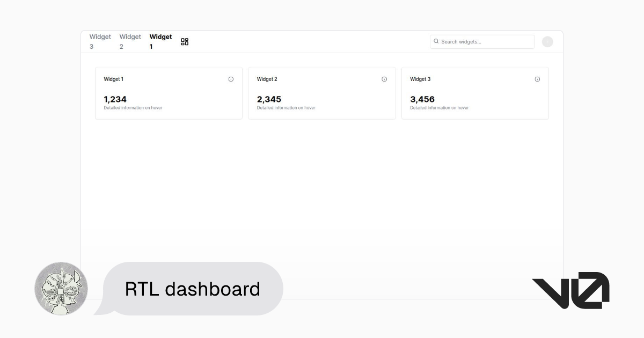This screenshot has height=338, width=644.
Task: Switch to the Widget 1 tab
Action: (x=160, y=41)
